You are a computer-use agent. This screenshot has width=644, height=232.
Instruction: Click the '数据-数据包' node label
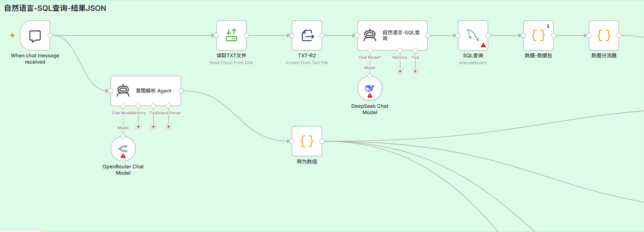(539, 56)
